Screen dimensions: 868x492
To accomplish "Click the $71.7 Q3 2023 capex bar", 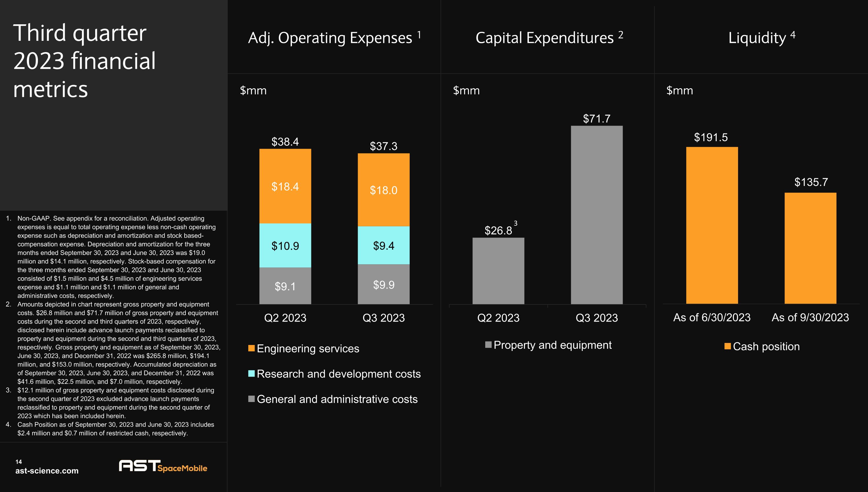I will [596, 214].
